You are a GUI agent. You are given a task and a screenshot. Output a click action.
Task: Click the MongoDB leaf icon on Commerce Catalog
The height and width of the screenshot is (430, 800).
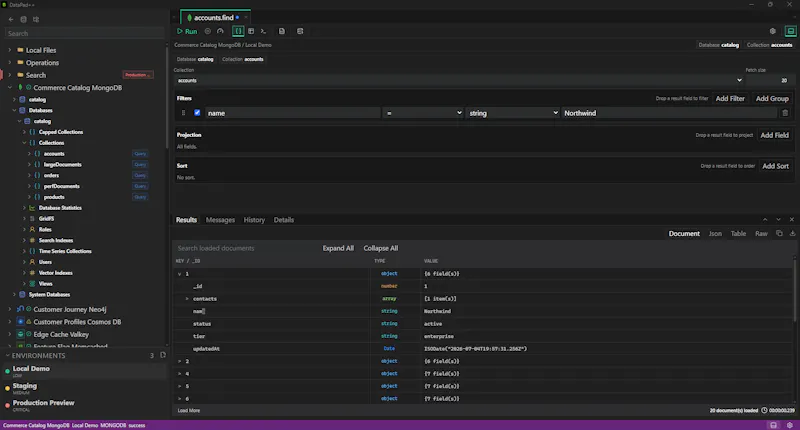point(20,87)
